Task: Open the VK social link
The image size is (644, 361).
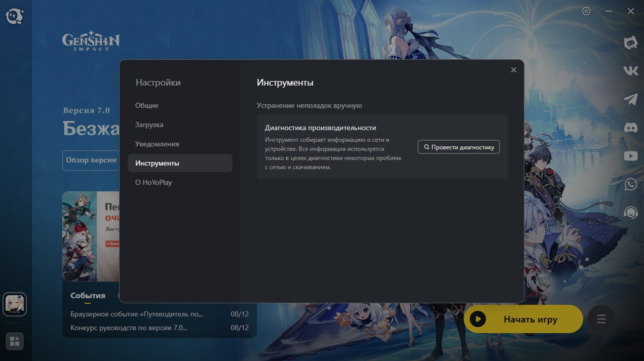Action: click(x=631, y=71)
